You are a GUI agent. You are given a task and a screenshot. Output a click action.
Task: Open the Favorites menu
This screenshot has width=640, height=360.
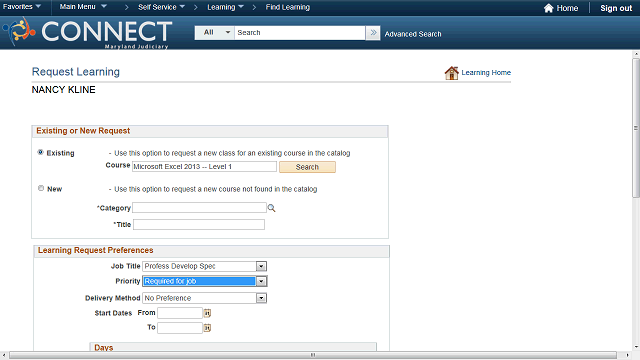click(x=22, y=7)
